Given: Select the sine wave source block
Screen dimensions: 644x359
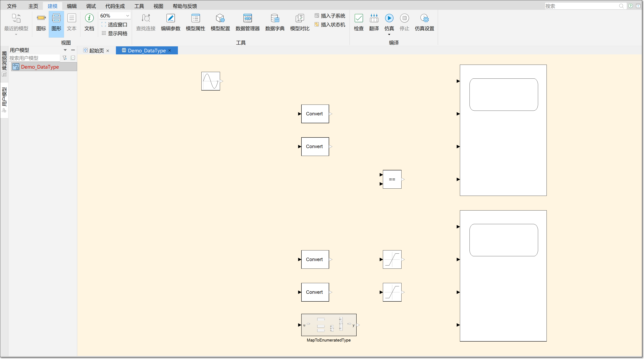Looking at the screenshot, I should tap(211, 81).
